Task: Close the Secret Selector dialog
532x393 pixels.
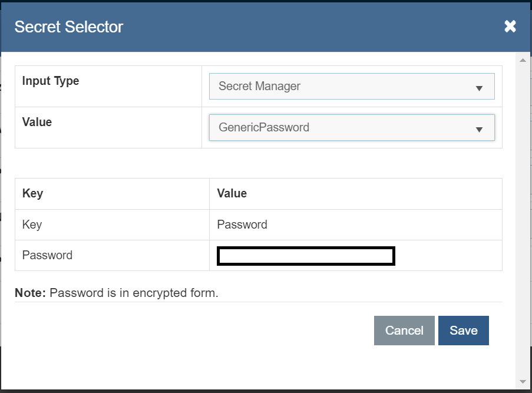Action: tap(510, 27)
